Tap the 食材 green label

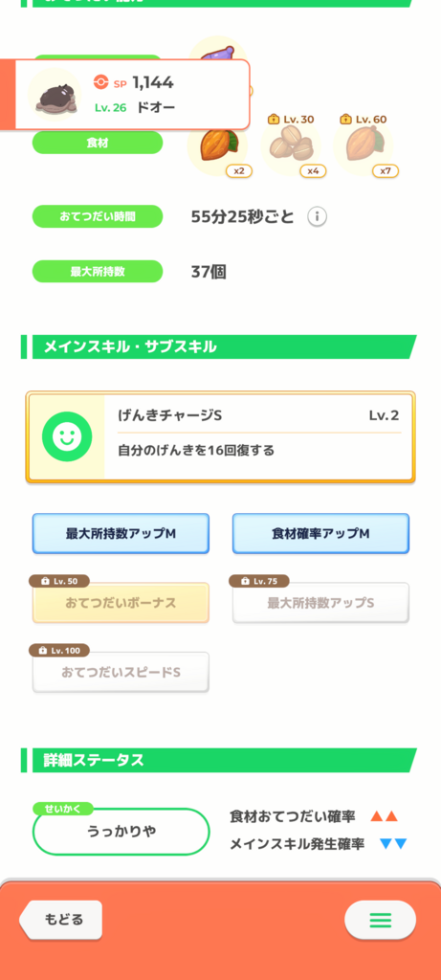click(x=98, y=144)
